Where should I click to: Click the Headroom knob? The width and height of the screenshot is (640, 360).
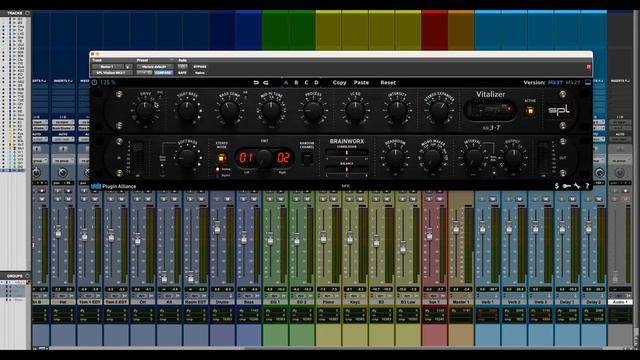[395, 158]
